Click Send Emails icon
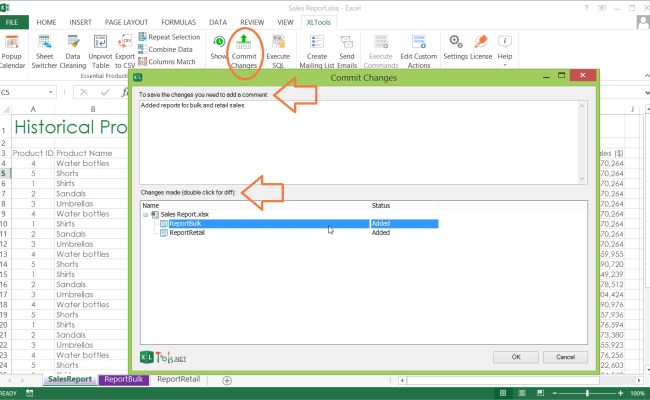The image size is (650, 400). point(347,42)
